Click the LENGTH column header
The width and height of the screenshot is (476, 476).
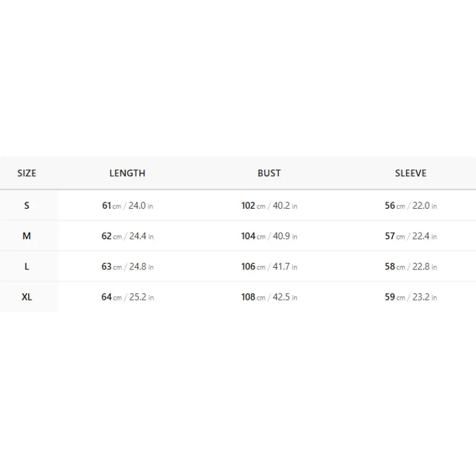pyautogui.click(x=127, y=173)
